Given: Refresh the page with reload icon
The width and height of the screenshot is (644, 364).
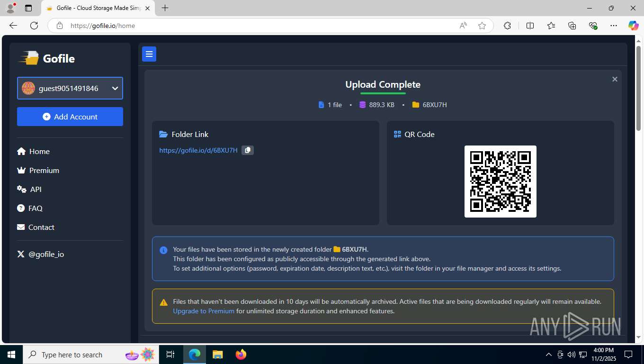Looking at the screenshot, I should click(34, 26).
